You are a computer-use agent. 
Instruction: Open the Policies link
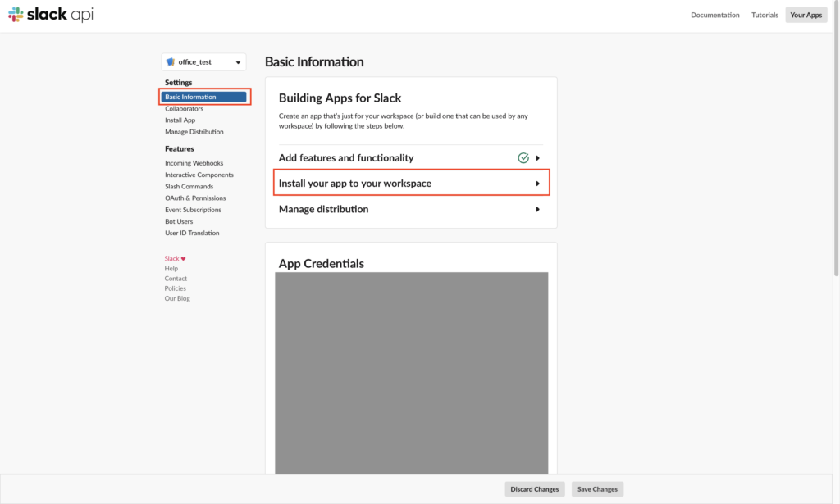[176, 288]
